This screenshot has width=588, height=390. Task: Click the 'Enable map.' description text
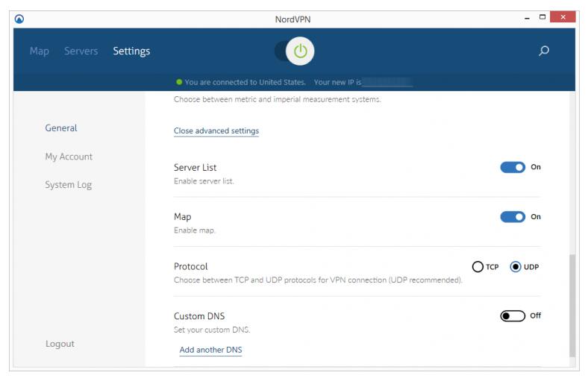pos(194,230)
